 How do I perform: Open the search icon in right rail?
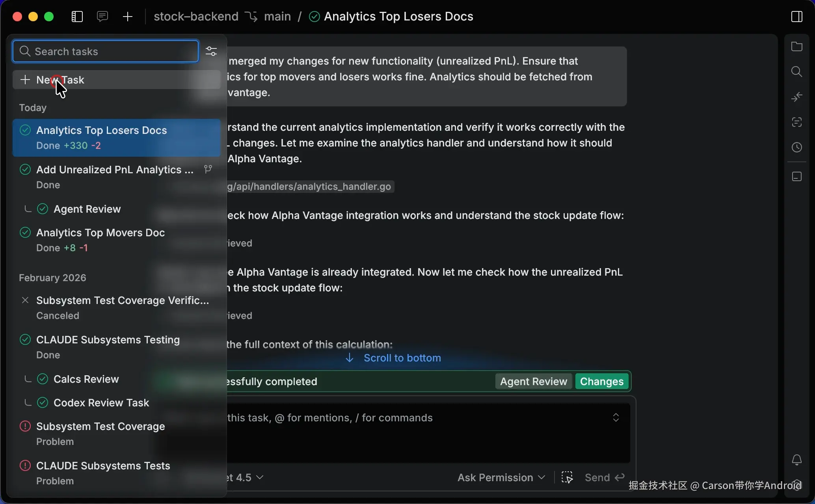(797, 72)
